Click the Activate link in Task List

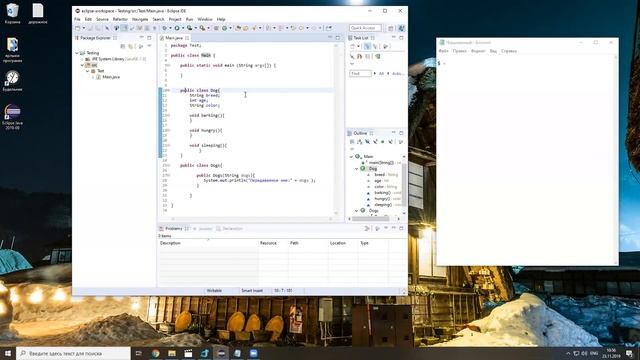(398, 73)
